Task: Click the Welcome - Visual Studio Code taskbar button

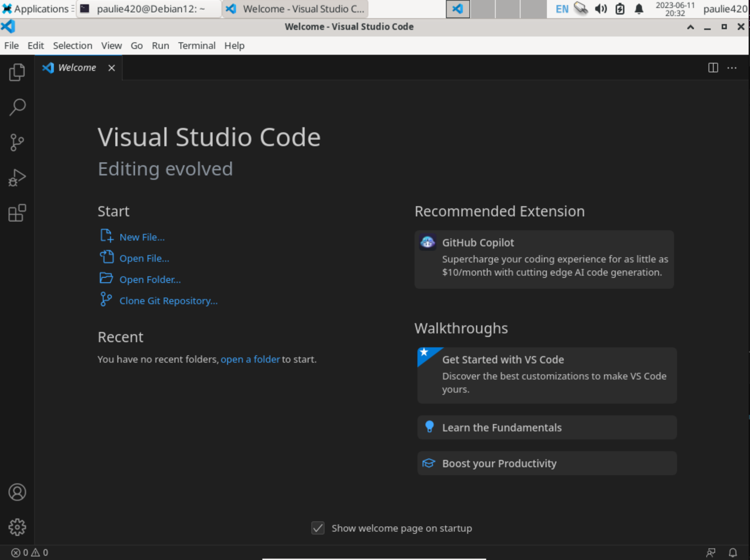Action: [x=296, y=9]
